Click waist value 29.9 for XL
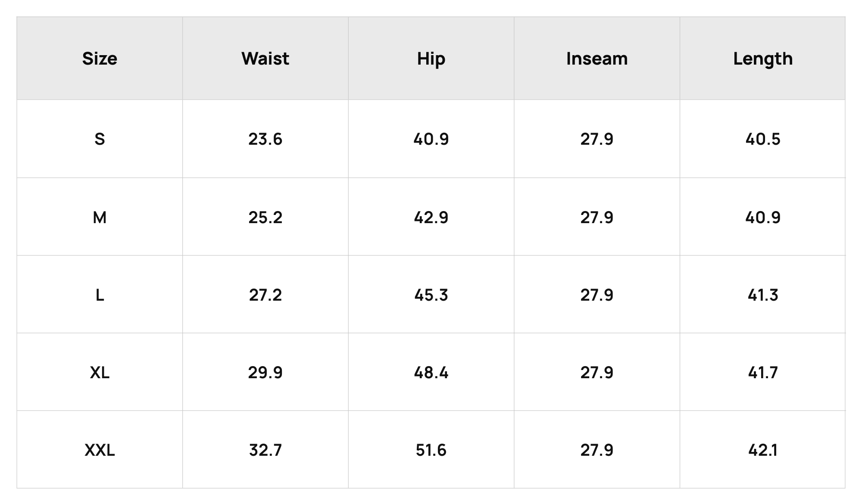The width and height of the screenshot is (862, 504). 265,373
